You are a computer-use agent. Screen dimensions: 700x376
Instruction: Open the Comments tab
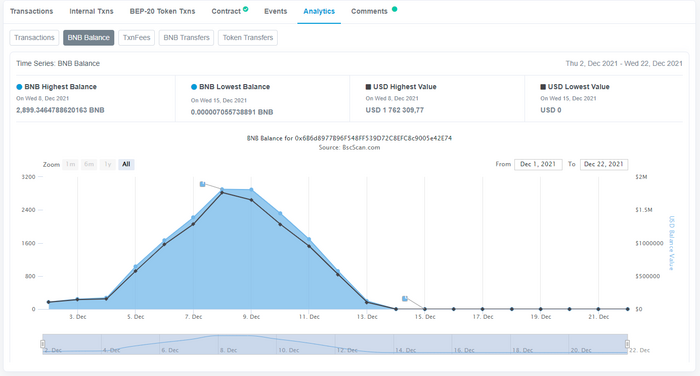coord(369,11)
